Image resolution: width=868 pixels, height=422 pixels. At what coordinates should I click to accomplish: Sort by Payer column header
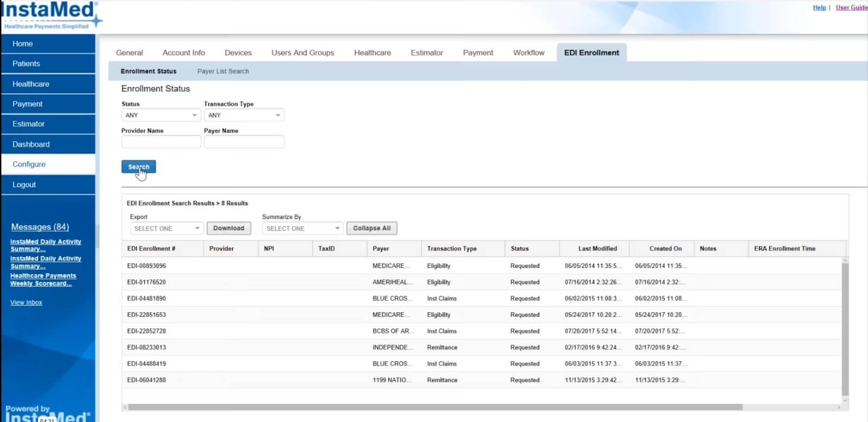coord(394,248)
